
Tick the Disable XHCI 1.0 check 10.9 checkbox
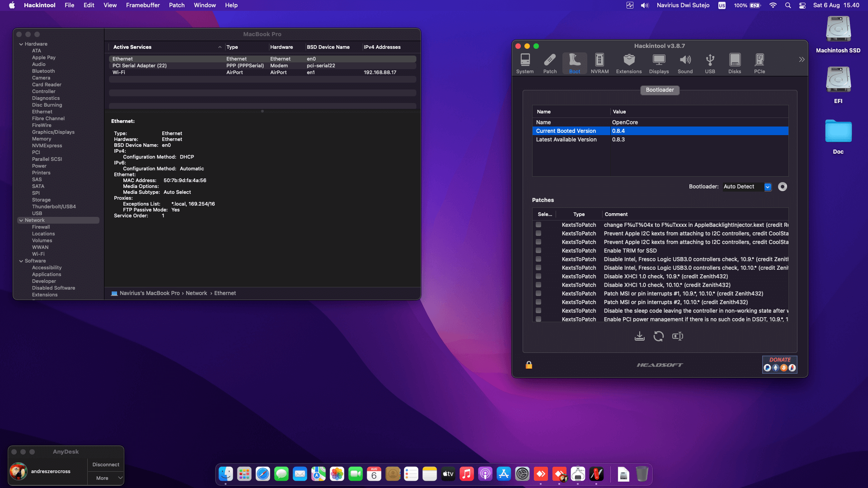[538, 276]
